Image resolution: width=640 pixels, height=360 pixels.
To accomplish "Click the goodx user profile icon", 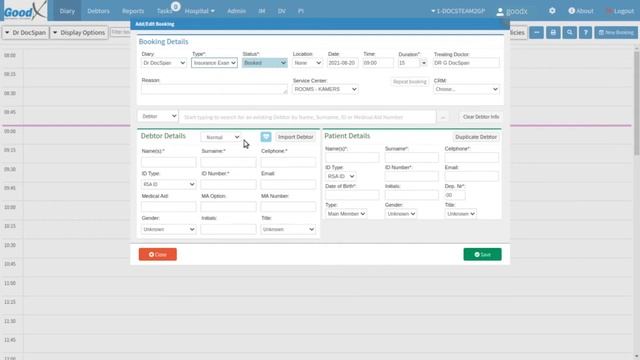I will (x=500, y=11).
